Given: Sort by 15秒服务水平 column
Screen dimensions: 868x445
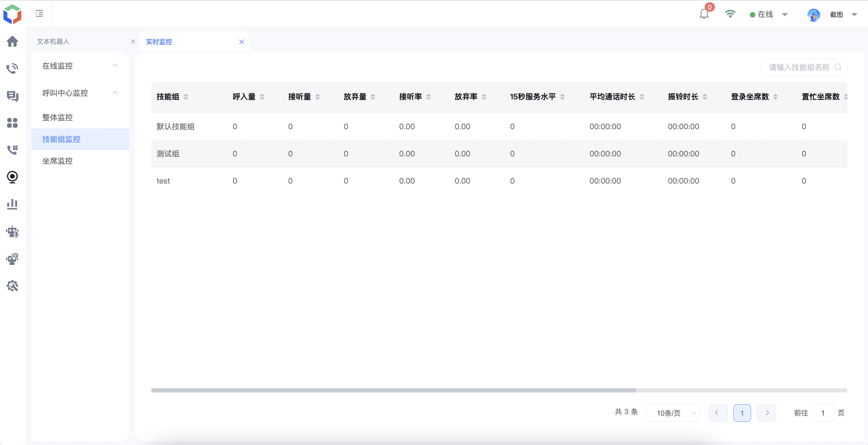Looking at the screenshot, I should (x=562, y=97).
